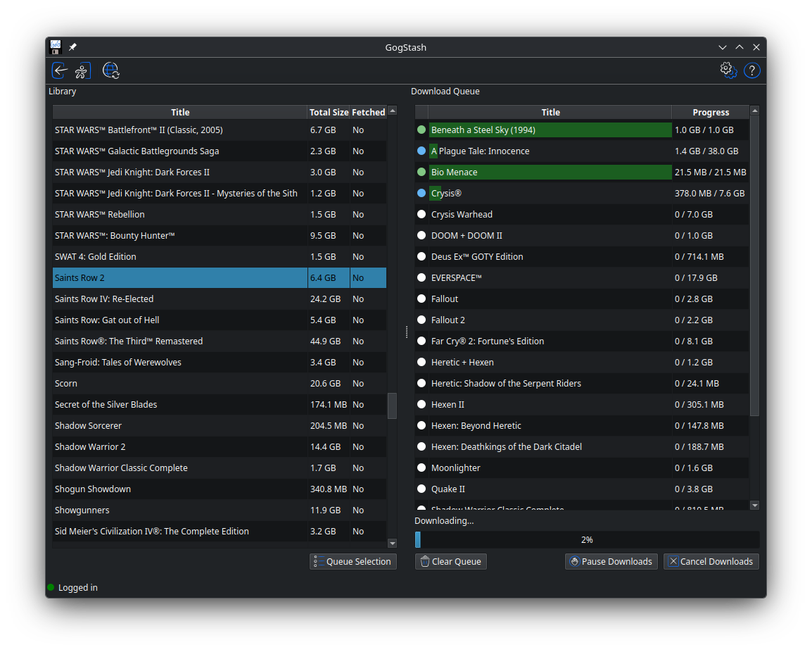Click download queue scrollbar down arrow
The height and width of the screenshot is (652, 812).
[754, 505]
